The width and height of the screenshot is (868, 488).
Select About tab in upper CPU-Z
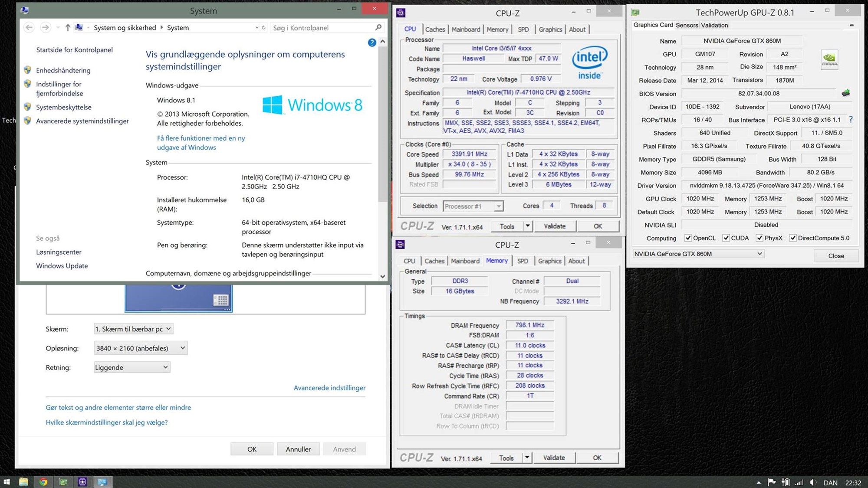pyautogui.click(x=577, y=29)
